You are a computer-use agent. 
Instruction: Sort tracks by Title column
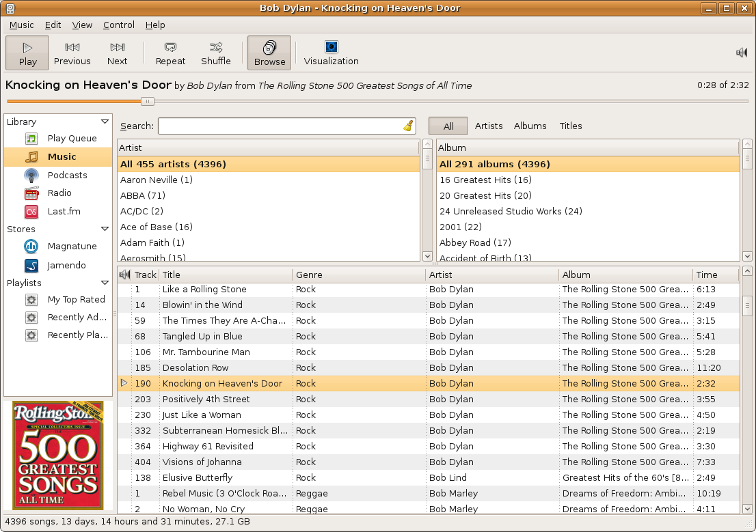226,275
